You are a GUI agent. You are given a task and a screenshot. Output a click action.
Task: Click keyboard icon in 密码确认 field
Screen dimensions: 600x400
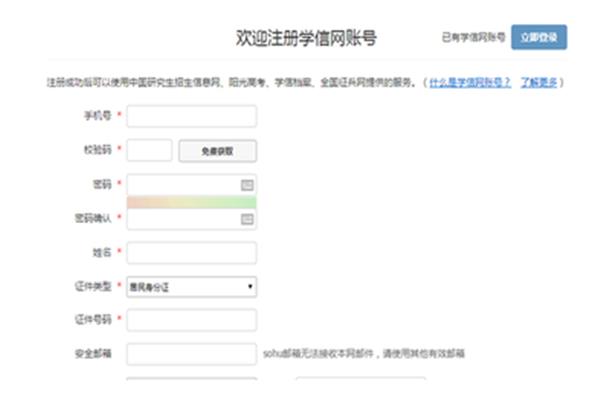[247, 219]
